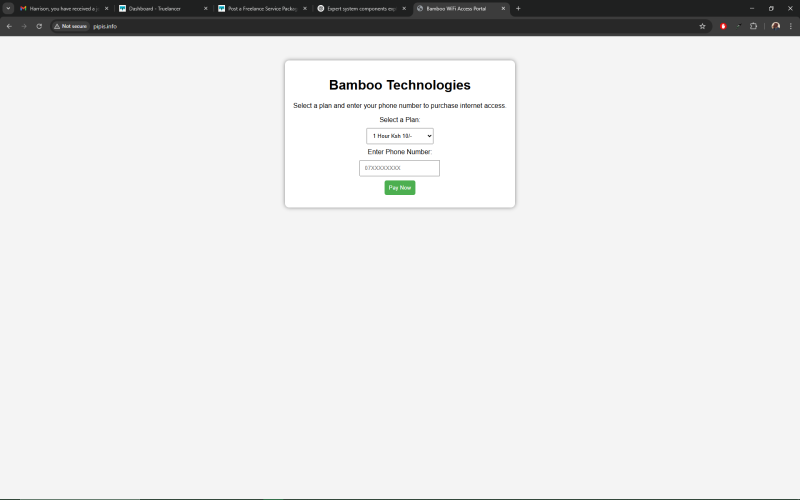Click the 'Enter Phone Number:' label
The width and height of the screenshot is (800, 500).
click(399, 152)
